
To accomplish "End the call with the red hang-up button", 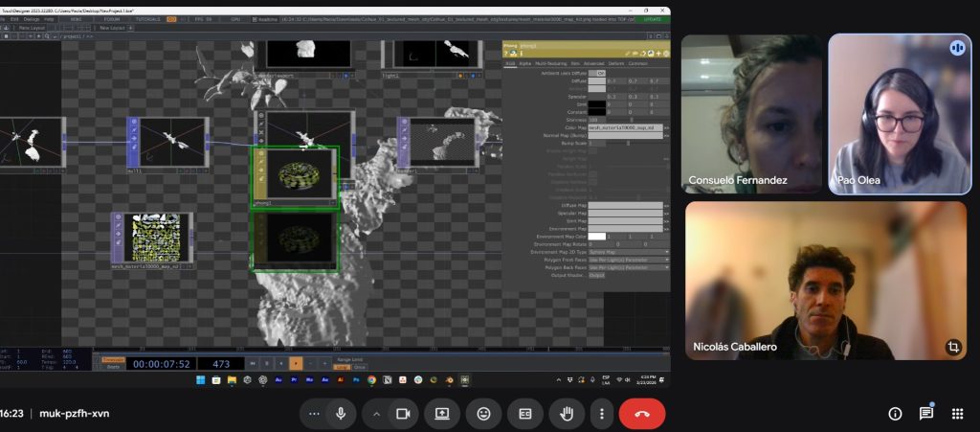I will point(642,414).
